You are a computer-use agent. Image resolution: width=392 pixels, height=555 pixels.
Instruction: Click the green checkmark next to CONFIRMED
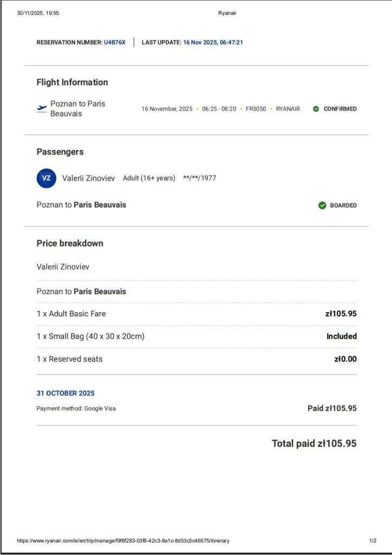click(316, 109)
